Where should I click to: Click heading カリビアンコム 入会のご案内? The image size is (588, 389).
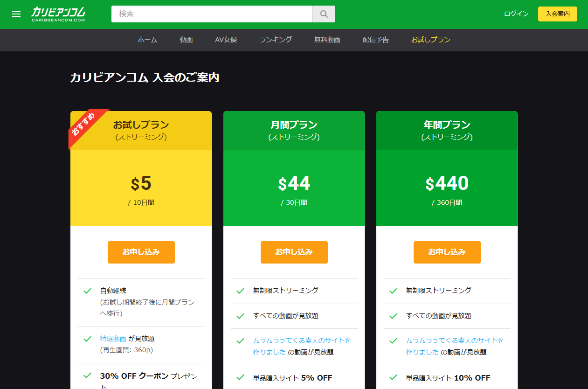pos(145,77)
